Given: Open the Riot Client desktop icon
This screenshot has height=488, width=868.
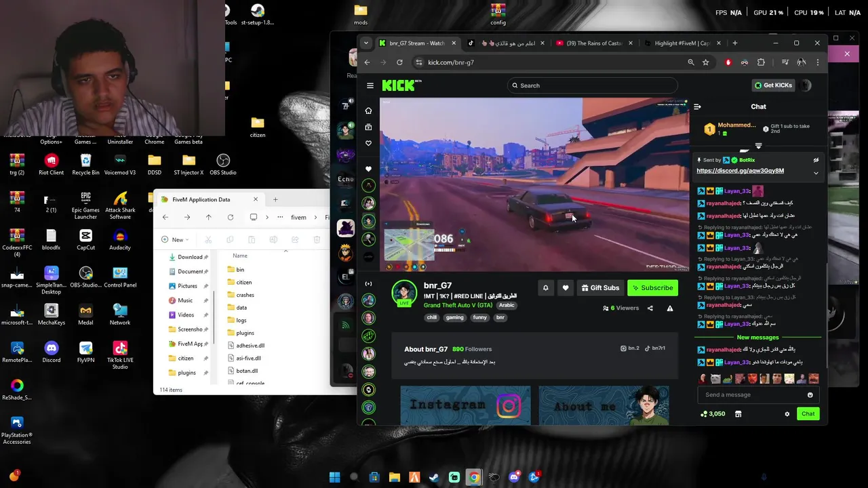Looking at the screenshot, I should point(51,164).
